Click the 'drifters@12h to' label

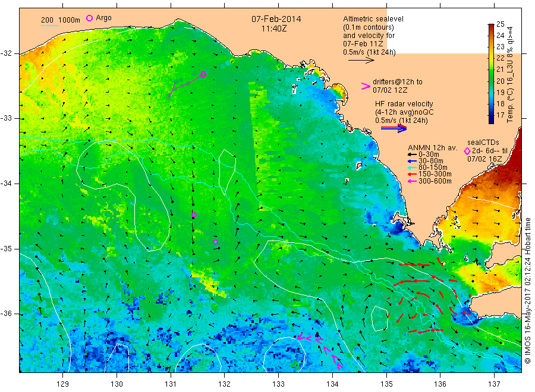tap(398, 82)
